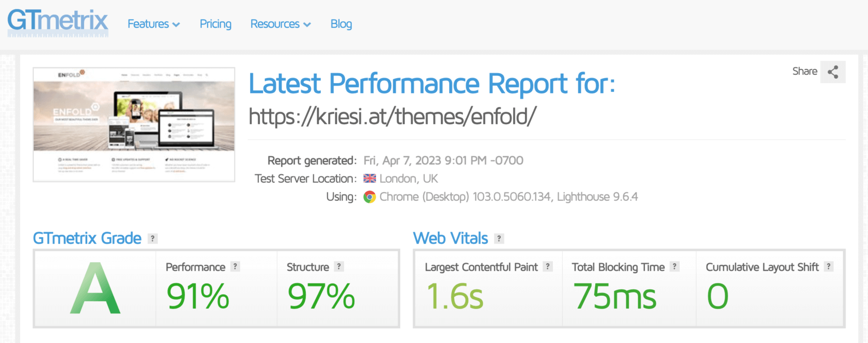868x343 pixels.
Task: Click the Largest Contentful Paint label
Action: pos(481,267)
